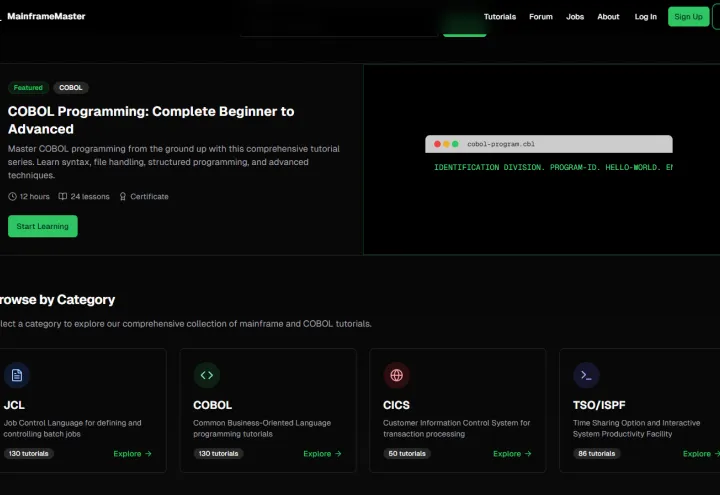Click the 86 tutorials badge
The image size is (720, 495).
pos(596,454)
